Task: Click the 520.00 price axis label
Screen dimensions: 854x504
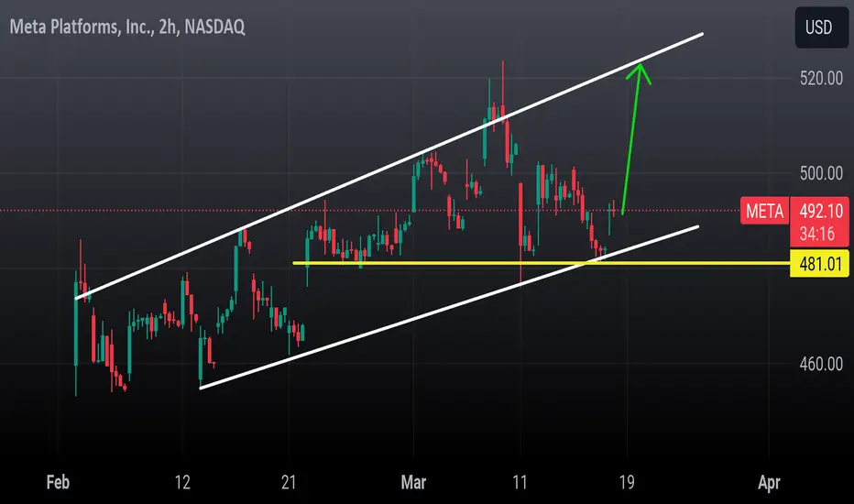Action: tap(821, 79)
